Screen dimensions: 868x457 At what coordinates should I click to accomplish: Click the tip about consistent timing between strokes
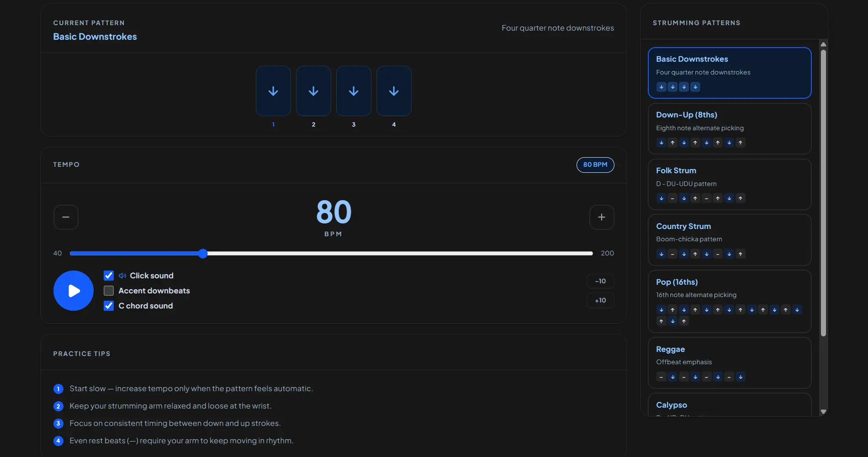(175, 423)
